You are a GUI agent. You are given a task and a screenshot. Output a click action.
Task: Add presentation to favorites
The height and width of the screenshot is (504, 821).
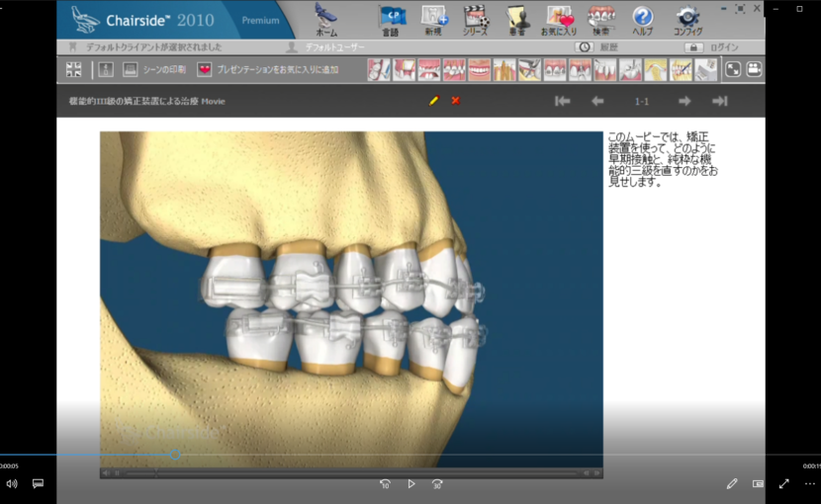(267, 70)
